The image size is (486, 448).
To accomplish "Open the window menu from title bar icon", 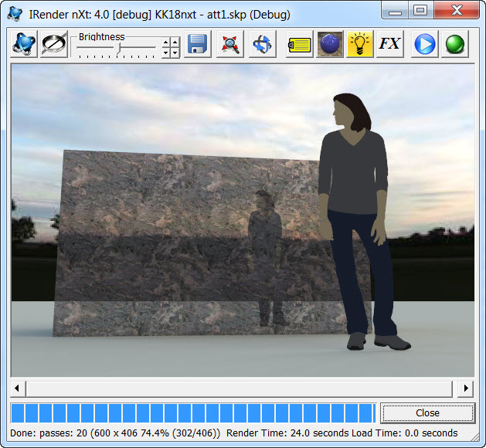I will 14,13.
